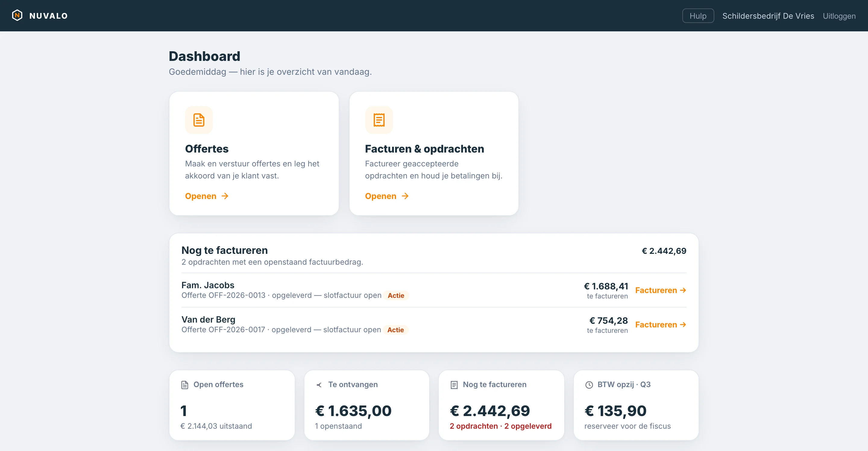Open the Hulp button
This screenshot has height=451, width=868.
pyautogui.click(x=698, y=16)
